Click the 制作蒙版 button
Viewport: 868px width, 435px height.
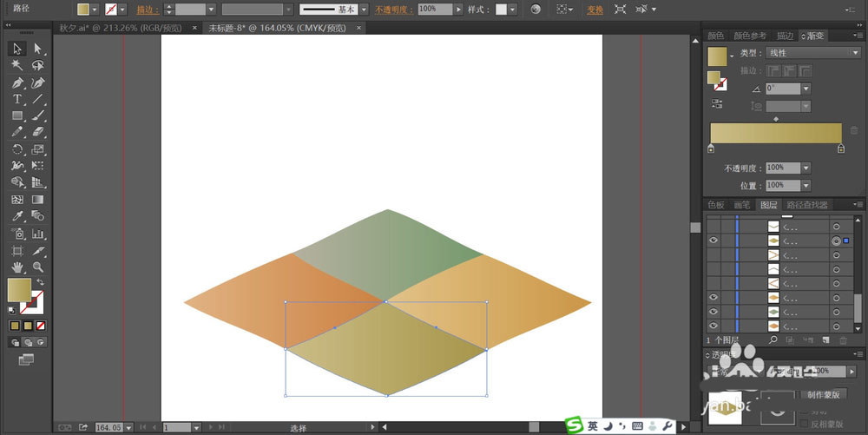824,394
